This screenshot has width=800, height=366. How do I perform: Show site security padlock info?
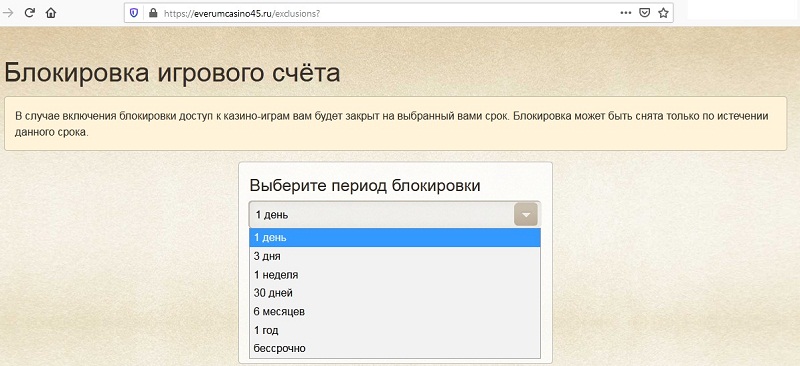(153, 13)
